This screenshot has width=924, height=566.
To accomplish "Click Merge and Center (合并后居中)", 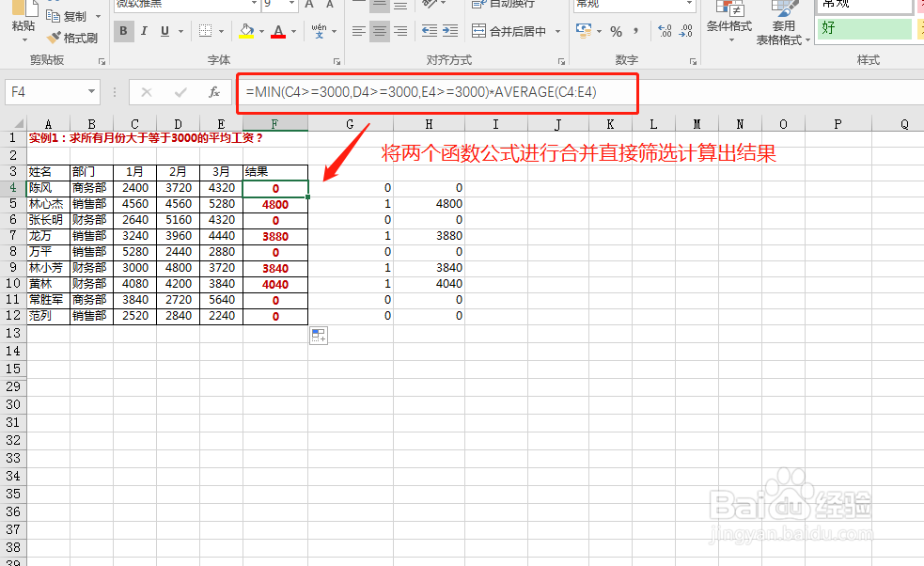I will pos(509,31).
